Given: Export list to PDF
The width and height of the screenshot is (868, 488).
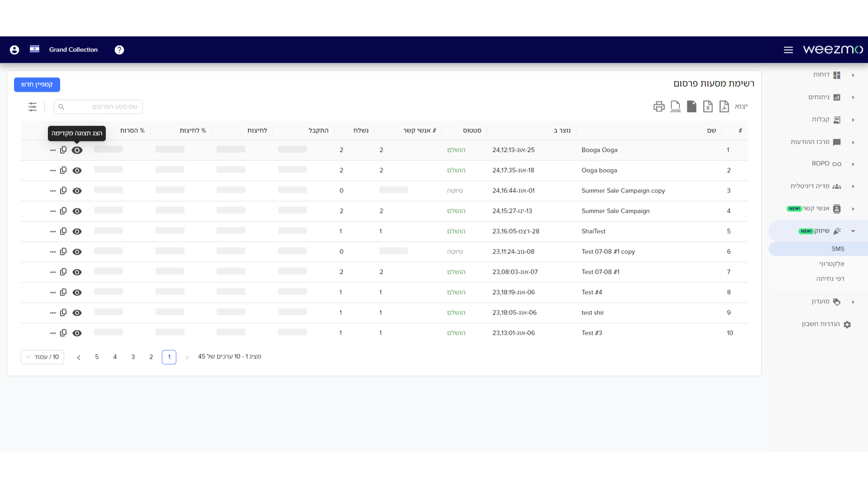Looking at the screenshot, I should 724,107.
